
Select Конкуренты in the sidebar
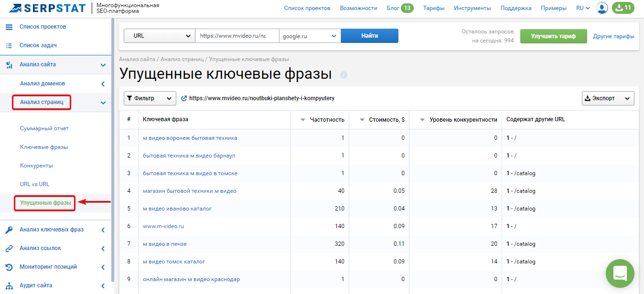(x=36, y=166)
